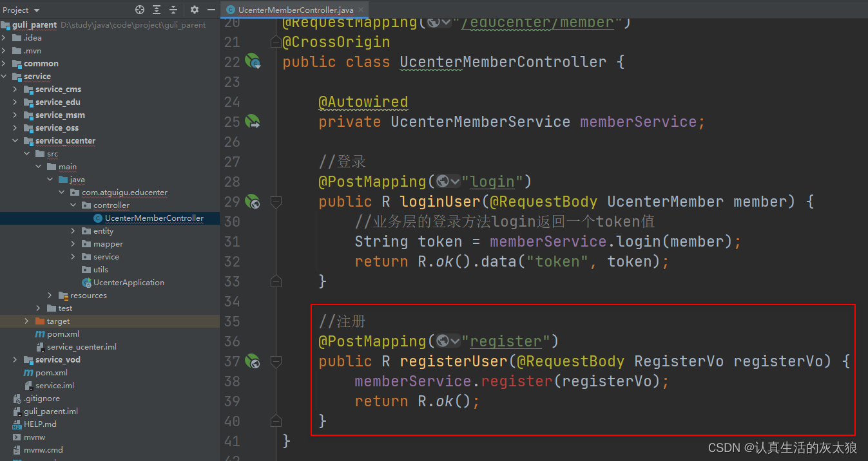Viewport: 868px width, 461px height.
Task: Expand the service package under educenter
Action: 74,257
